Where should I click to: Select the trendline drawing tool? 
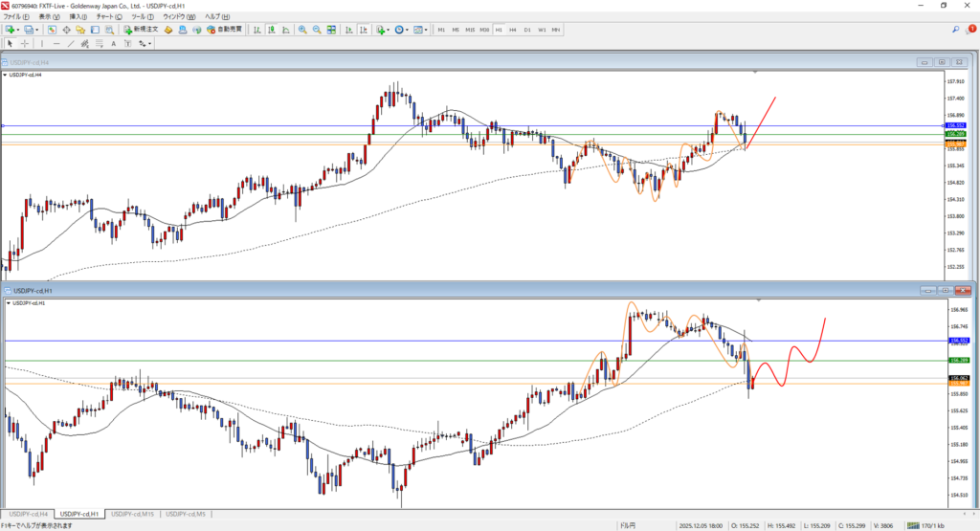[x=72, y=43]
